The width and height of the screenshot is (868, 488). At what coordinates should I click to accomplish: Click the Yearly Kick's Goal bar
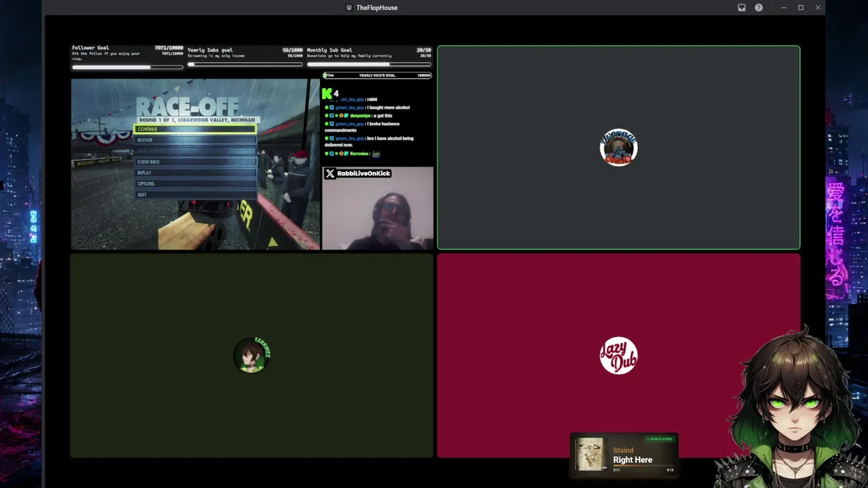click(377, 75)
